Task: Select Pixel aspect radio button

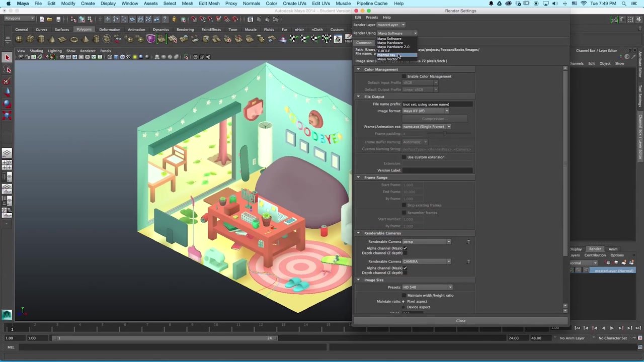Action: [404, 301]
